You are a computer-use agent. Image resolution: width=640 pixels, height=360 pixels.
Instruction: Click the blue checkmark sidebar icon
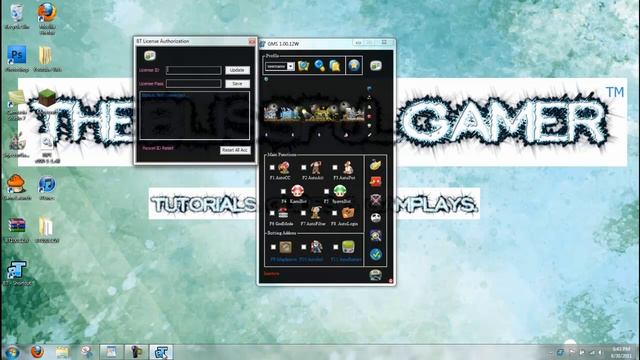point(376,254)
